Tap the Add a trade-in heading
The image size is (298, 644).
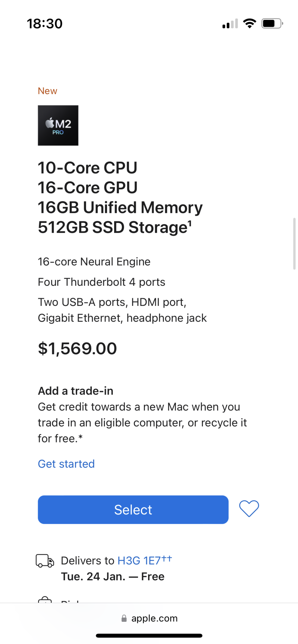pos(75,391)
